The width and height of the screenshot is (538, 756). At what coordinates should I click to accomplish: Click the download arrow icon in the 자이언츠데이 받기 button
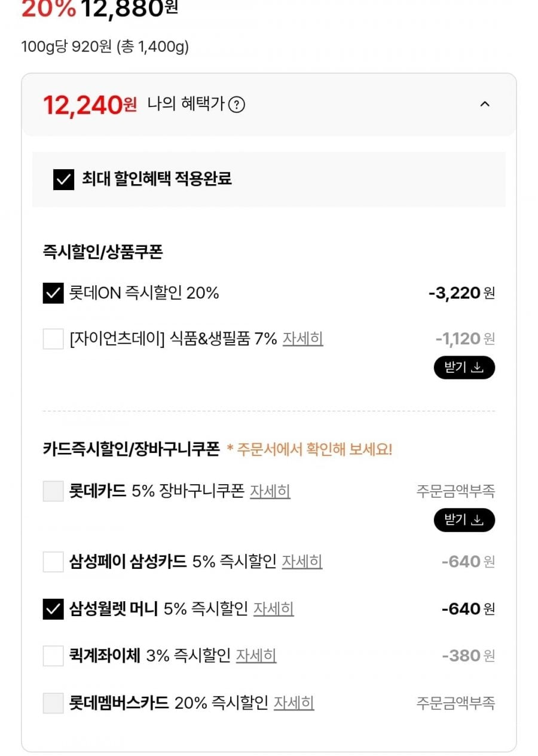(x=478, y=368)
